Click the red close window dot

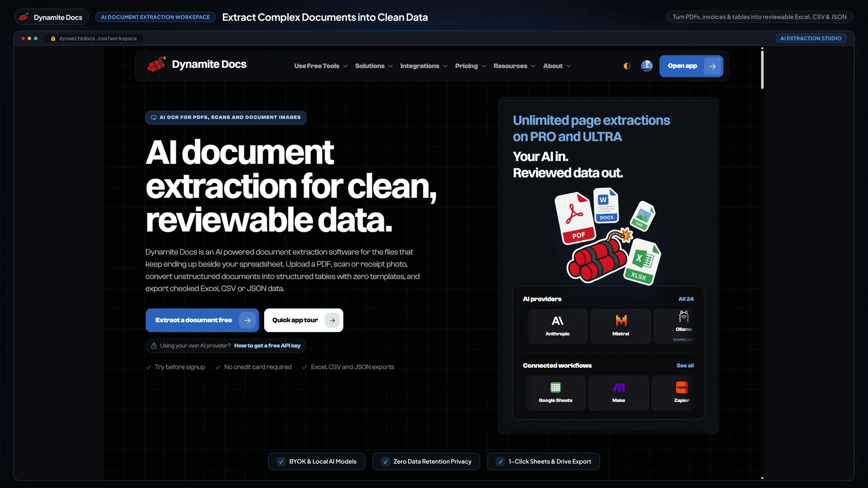click(23, 38)
